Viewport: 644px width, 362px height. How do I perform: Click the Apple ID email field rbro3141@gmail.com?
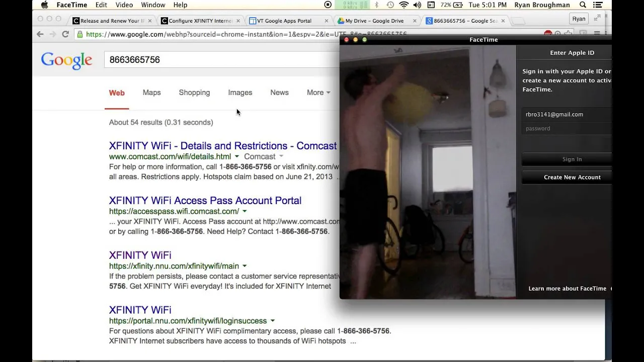tap(567, 114)
